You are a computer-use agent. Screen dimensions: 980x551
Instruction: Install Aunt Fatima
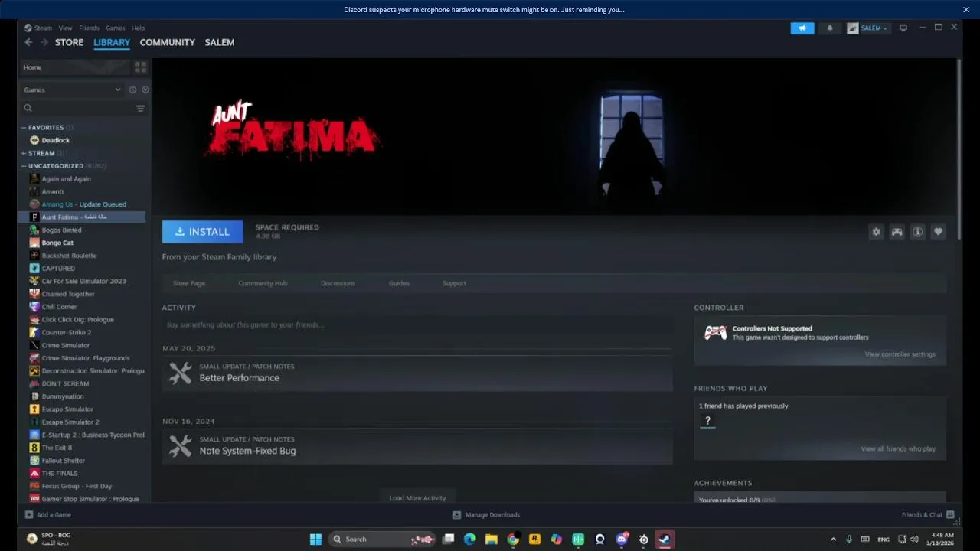pos(202,232)
